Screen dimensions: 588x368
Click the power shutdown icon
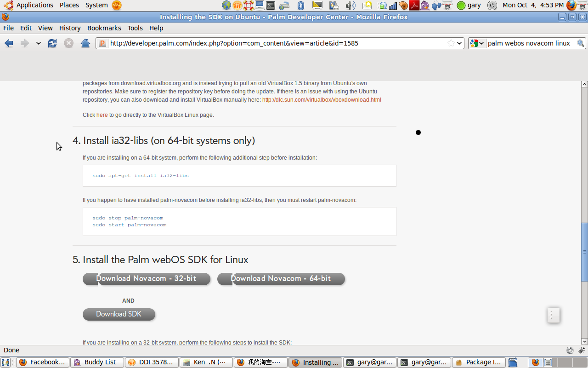click(492, 6)
